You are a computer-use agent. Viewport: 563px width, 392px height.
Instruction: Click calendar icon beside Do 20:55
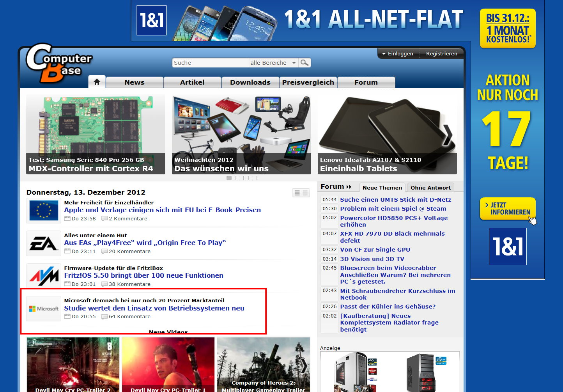pyautogui.click(x=67, y=316)
